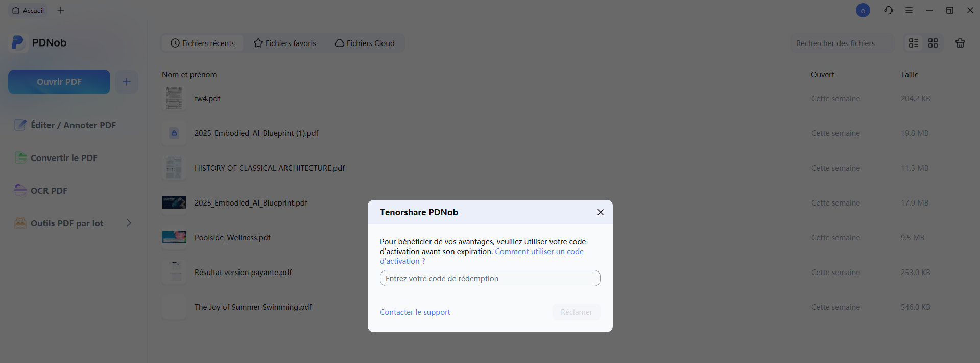Open the Accueil home tab
The height and width of the screenshot is (363, 980).
[28, 10]
